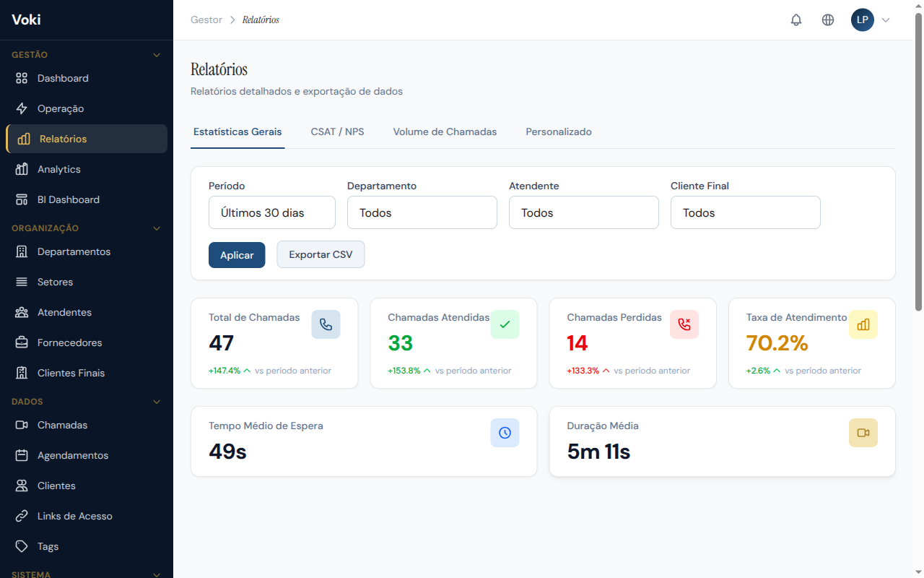Click the phone icon in Total de Chamadas
The height and width of the screenshot is (578, 924).
point(326,324)
